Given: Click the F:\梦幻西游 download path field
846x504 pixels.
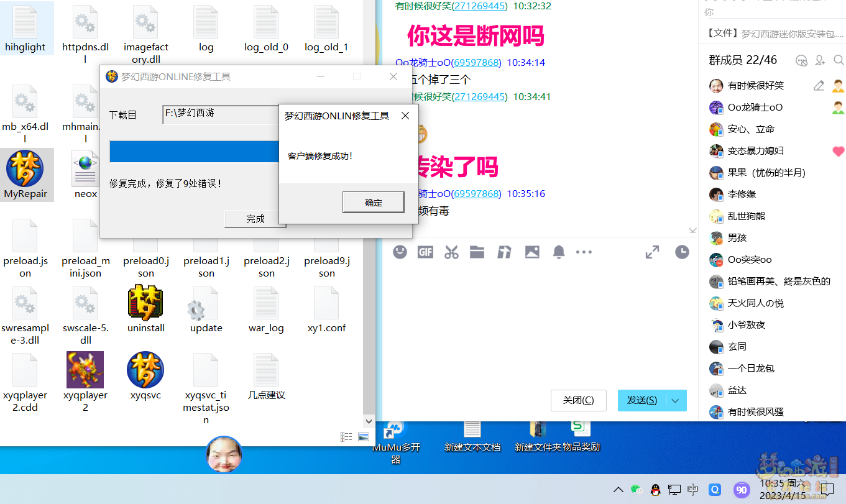Looking at the screenshot, I should click(221, 114).
